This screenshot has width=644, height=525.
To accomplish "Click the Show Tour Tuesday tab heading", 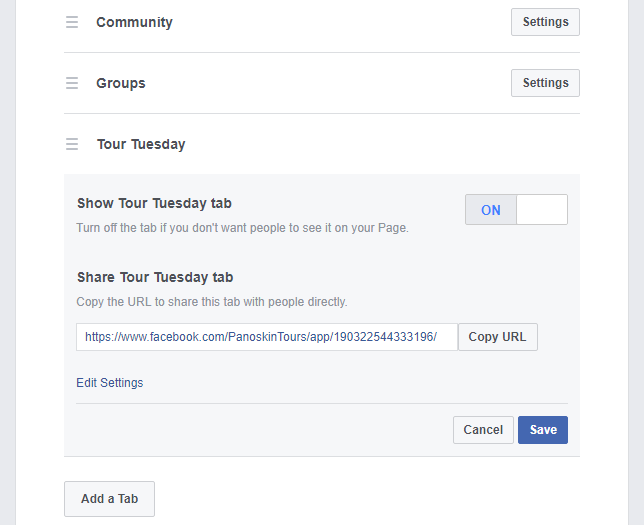I will point(154,203).
